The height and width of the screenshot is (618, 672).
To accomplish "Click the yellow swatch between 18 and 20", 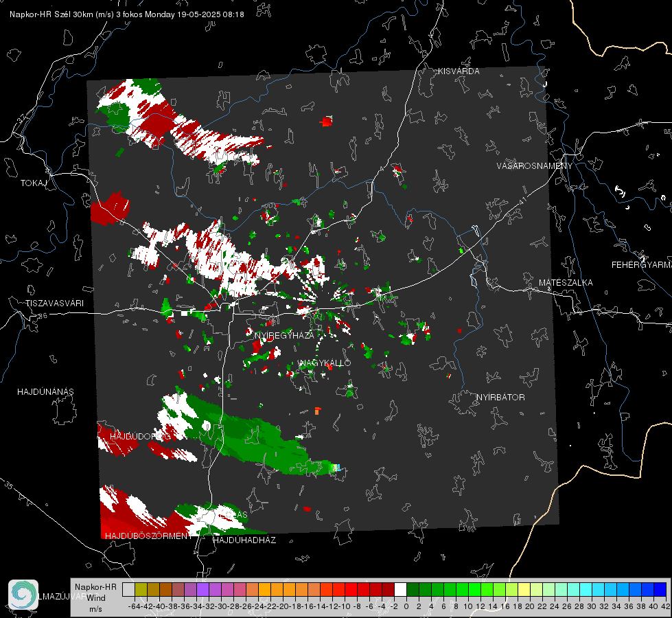I will coord(524,589).
